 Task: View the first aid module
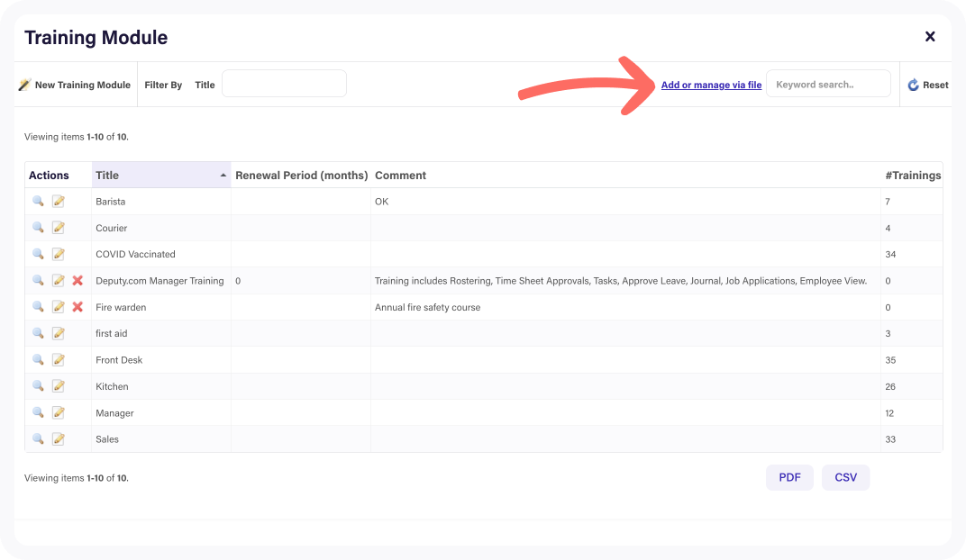[38, 333]
